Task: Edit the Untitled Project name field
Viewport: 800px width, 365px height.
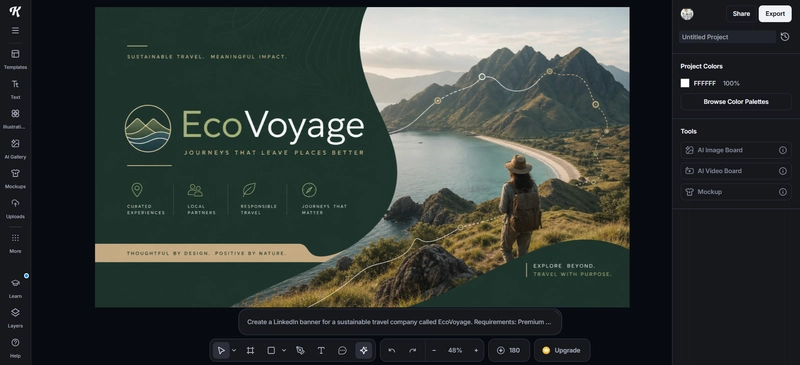Action: (727, 37)
